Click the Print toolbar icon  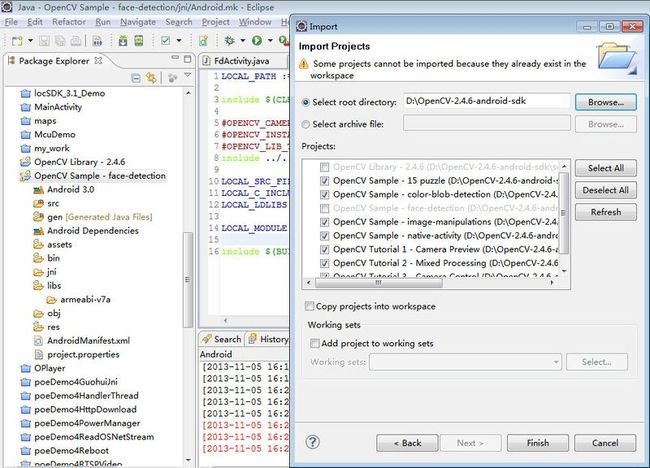pyautogui.click(x=75, y=41)
